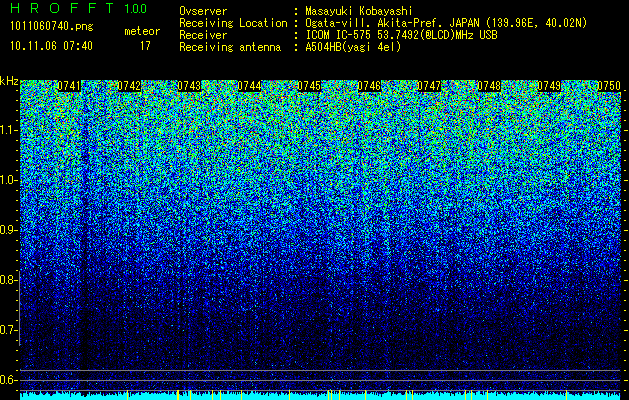Select the 0.7 kHz axis label
The height and width of the screenshot is (400, 629).
tap(8, 330)
